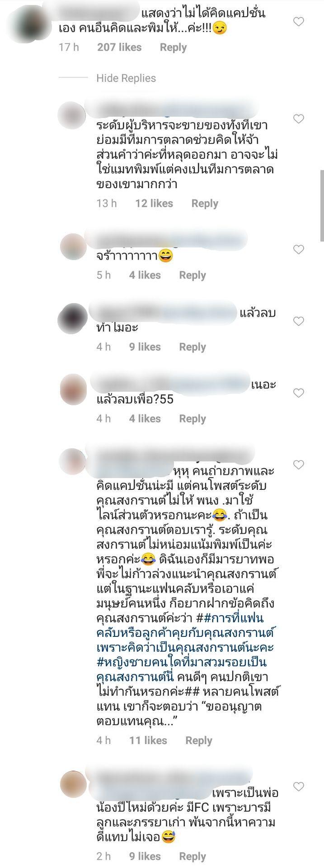
Task: Open 207 likes list on top comment
Action: point(119,47)
